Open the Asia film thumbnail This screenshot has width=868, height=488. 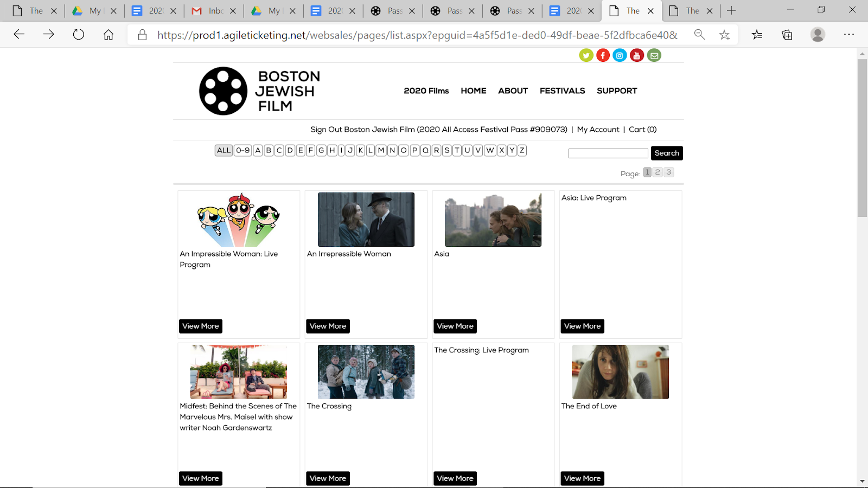[x=493, y=220]
